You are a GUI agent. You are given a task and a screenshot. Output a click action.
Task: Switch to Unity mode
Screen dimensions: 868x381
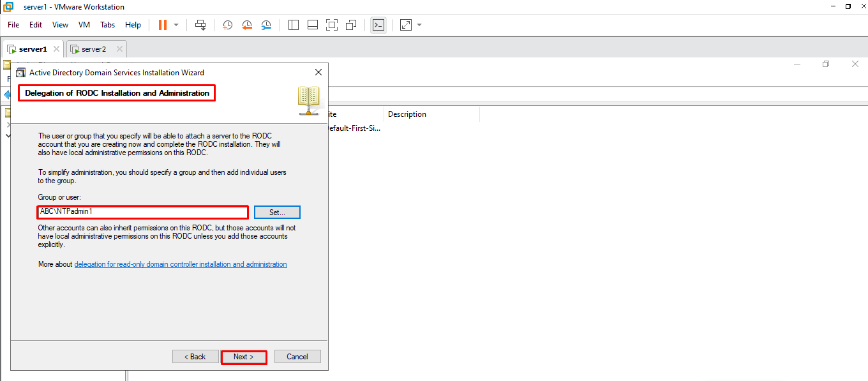(x=351, y=25)
